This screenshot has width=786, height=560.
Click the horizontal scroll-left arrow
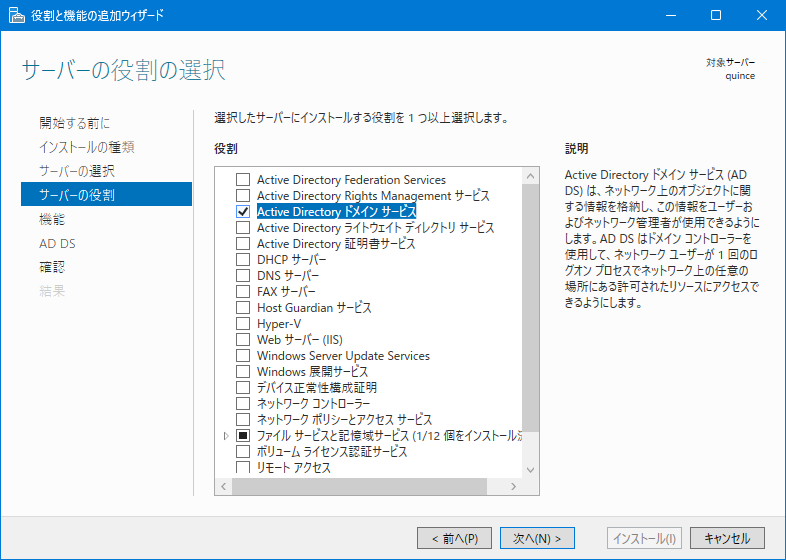pos(224,486)
